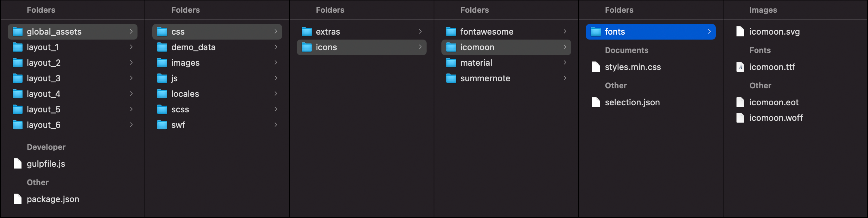Click the icomoon.woff file icon

[740, 118]
